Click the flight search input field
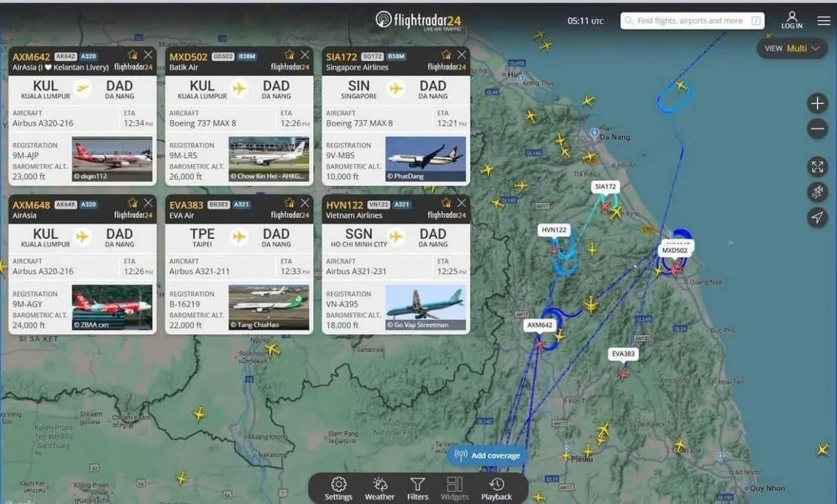The width and height of the screenshot is (837, 504). pyautogui.click(x=691, y=20)
